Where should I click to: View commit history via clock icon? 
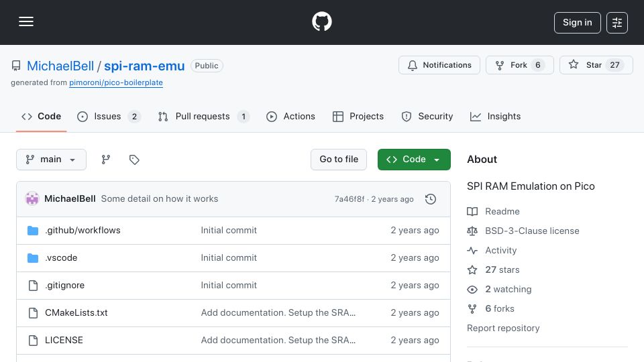(431, 199)
